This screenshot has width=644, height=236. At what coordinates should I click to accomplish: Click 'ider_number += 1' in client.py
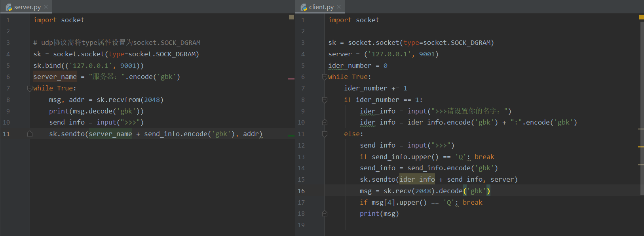[376, 88]
